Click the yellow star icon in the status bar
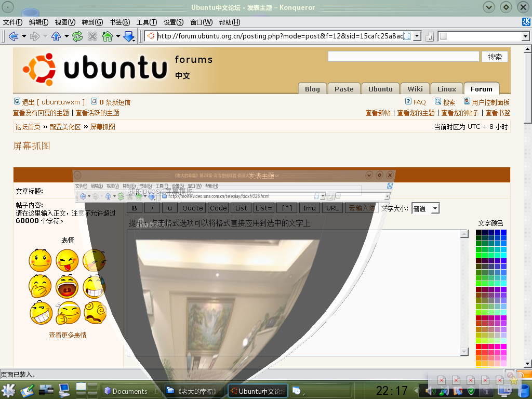 514,380
